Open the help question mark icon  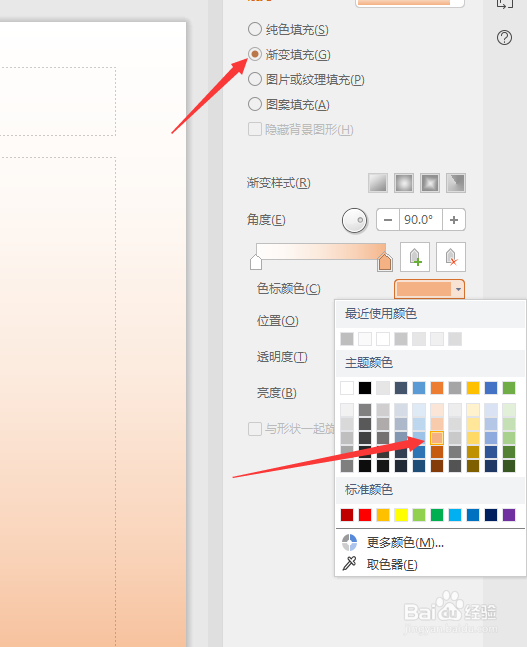pos(504,38)
